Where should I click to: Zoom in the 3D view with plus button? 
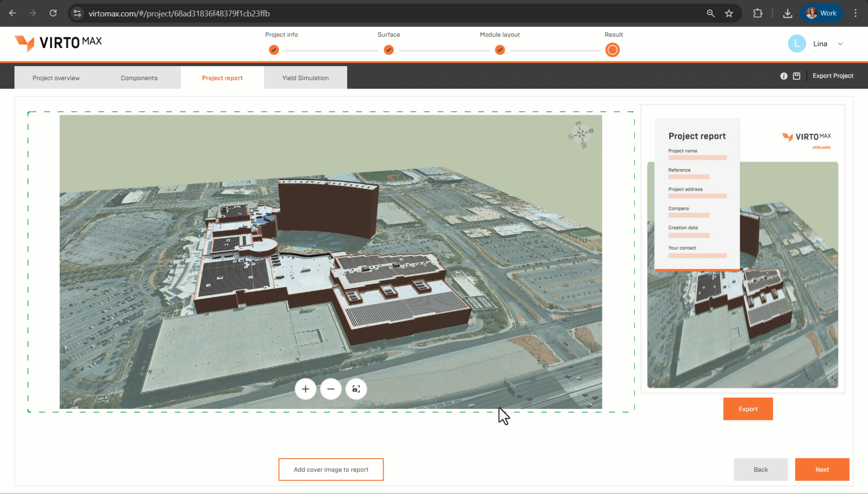[x=305, y=389]
